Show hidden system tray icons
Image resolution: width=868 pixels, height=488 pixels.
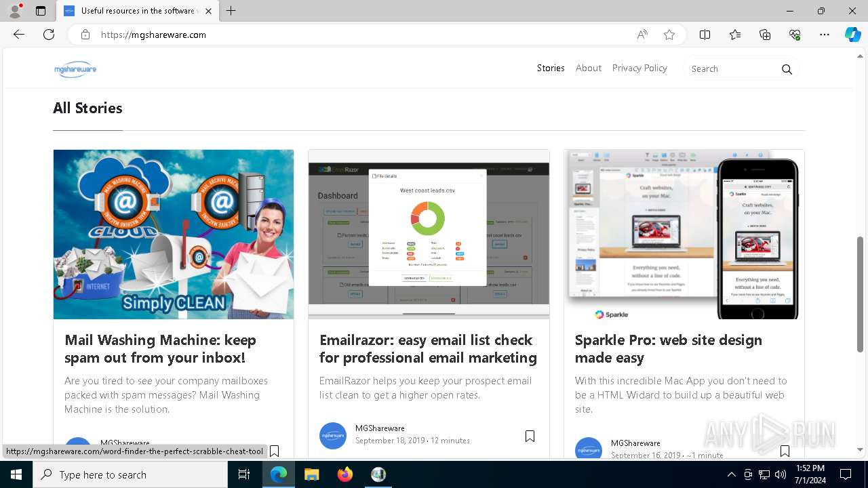tap(732, 474)
